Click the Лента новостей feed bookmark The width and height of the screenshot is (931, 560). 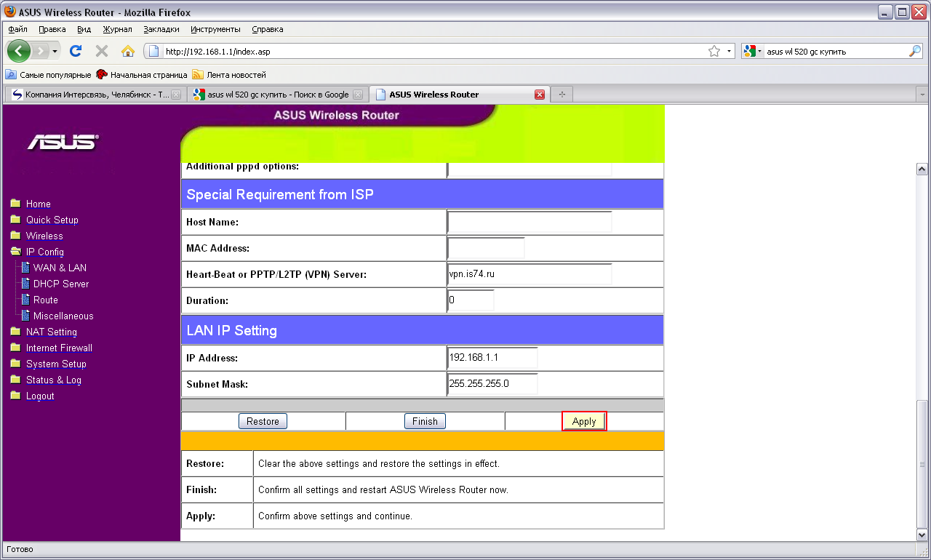tap(229, 75)
